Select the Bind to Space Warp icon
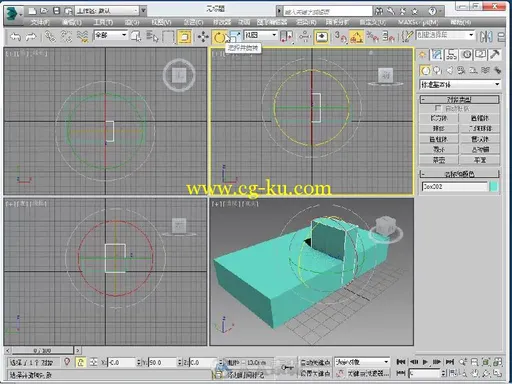 [x=82, y=36]
